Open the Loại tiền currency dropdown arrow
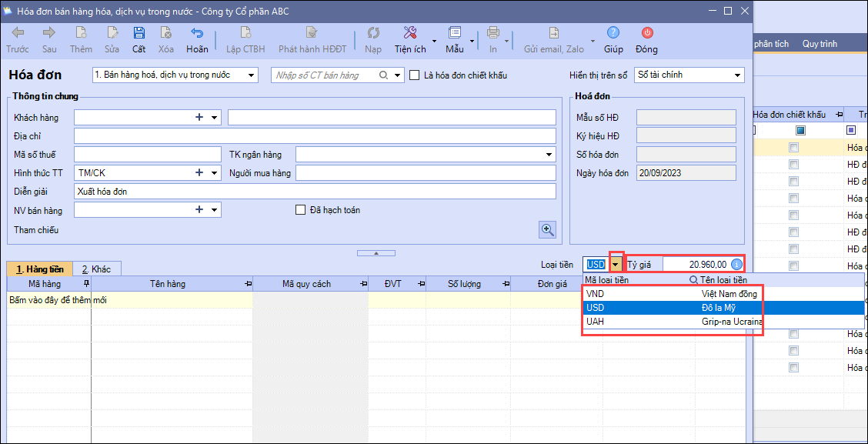This screenshot has height=444, width=868. (615, 265)
